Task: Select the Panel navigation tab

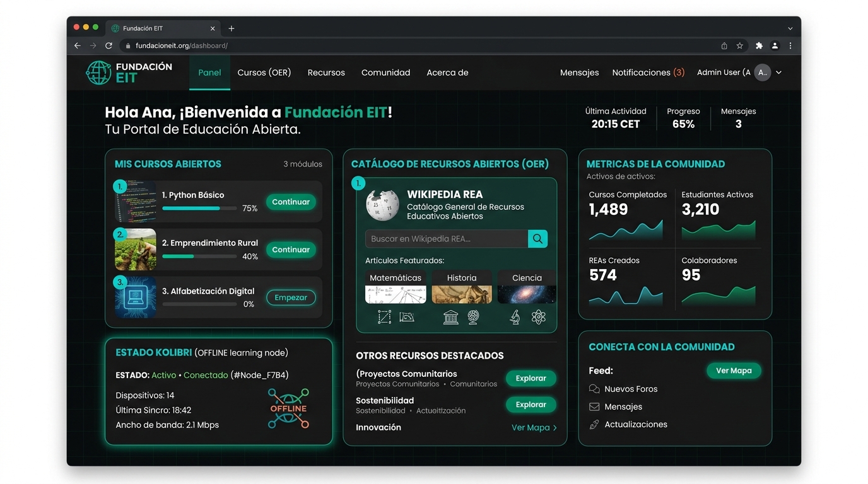Action: (209, 72)
